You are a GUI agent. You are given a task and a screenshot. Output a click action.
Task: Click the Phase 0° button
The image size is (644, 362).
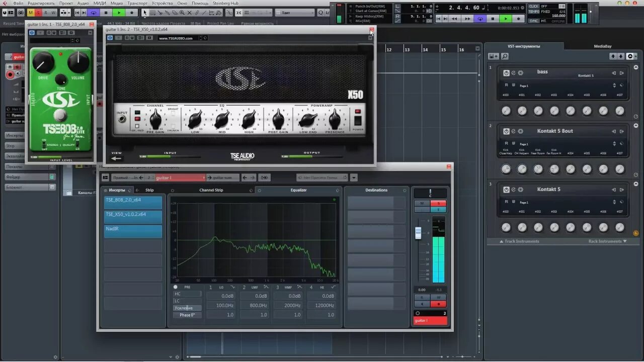pyautogui.click(x=187, y=315)
